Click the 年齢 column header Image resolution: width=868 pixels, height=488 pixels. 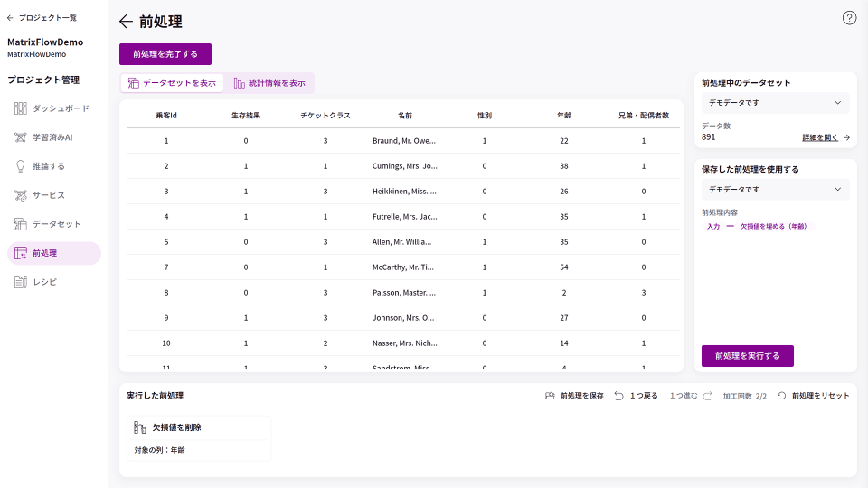[564, 116]
